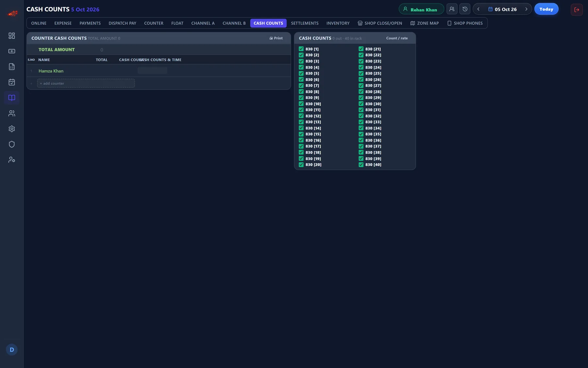Go to next date with right chevron

pos(526,9)
